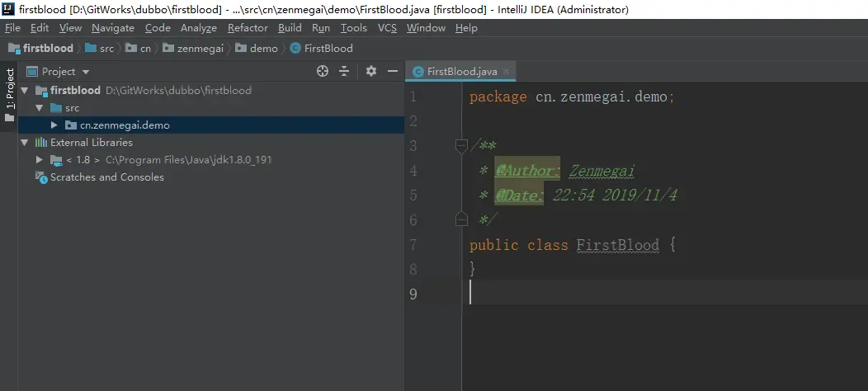Screen dimensions: 868x391
Task: Hide the Project panel with minus icon
Action: pyautogui.click(x=393, y=71)
